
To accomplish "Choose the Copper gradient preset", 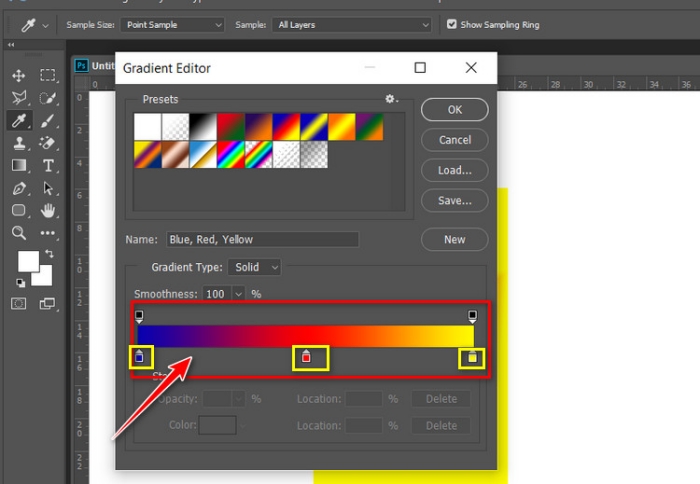I will pos(175,154).
